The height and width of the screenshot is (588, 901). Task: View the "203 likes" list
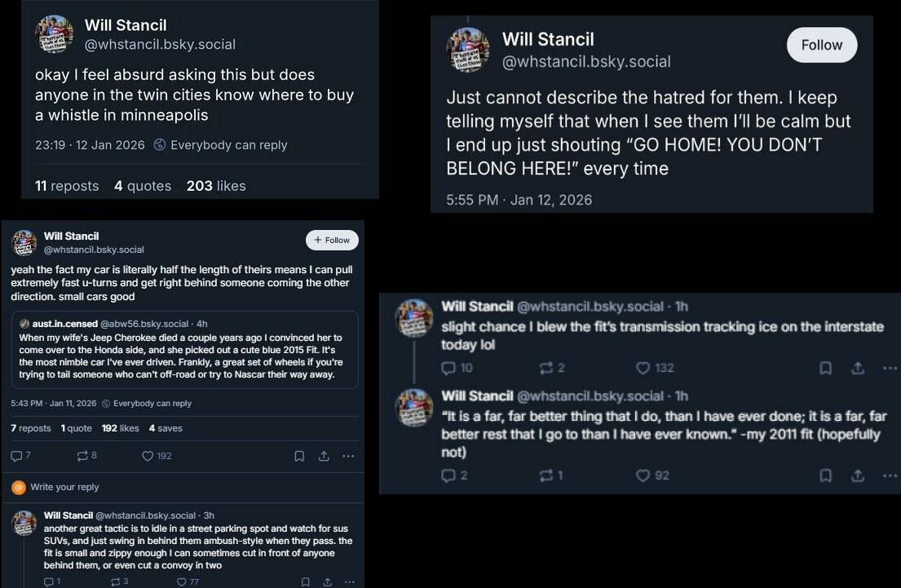click(215, 186)
